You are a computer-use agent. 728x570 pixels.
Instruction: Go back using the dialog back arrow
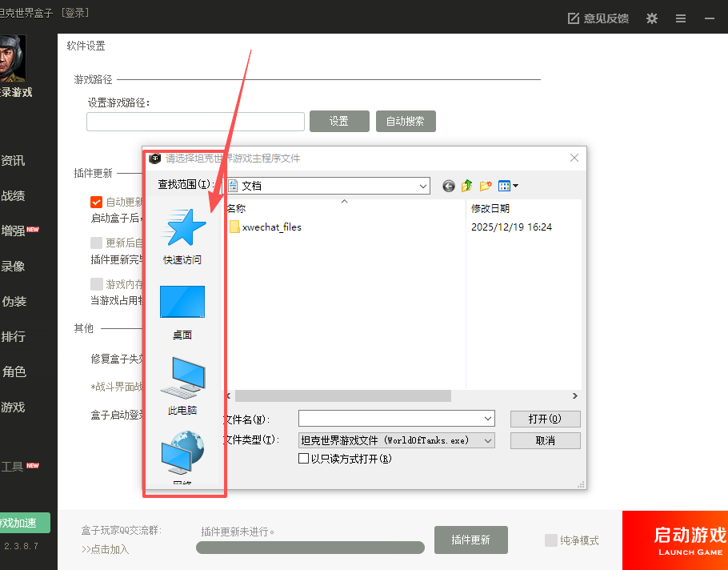(449, 186)
